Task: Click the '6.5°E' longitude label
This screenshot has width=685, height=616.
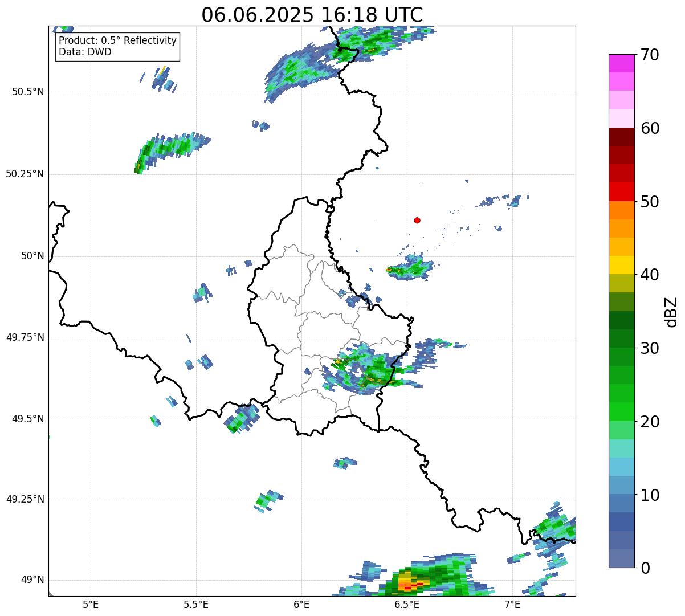Action: [407, 604]
